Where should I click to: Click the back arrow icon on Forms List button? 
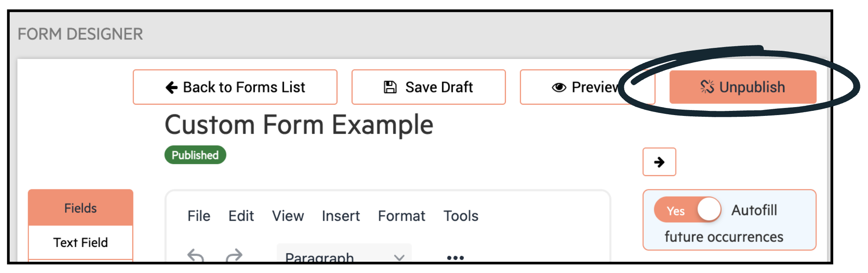(171, 87)
